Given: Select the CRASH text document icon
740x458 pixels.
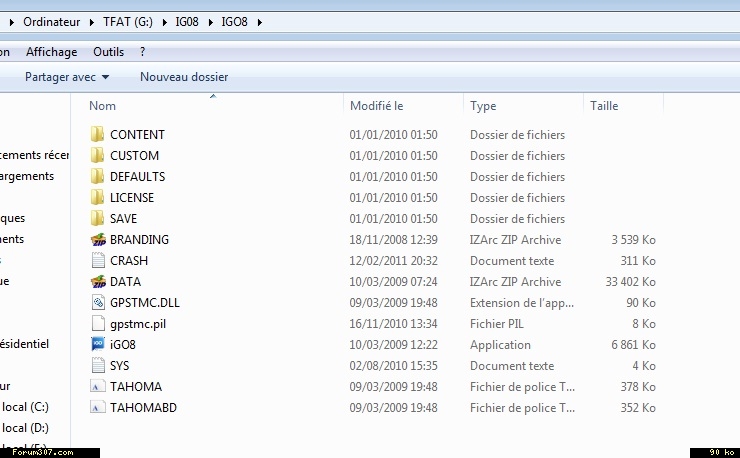Looking at the screenshot, I should click(98, 261).
